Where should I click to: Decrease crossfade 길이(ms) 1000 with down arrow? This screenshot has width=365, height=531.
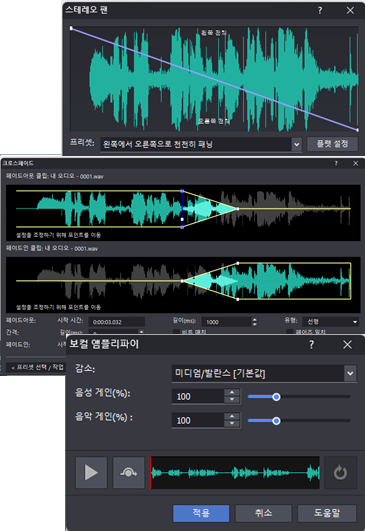pos(255,324)
